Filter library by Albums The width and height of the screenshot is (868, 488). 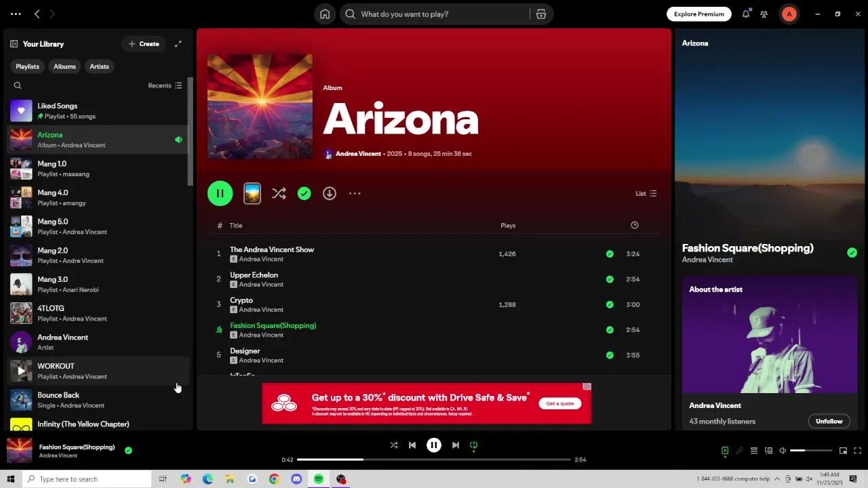point(64,66)
